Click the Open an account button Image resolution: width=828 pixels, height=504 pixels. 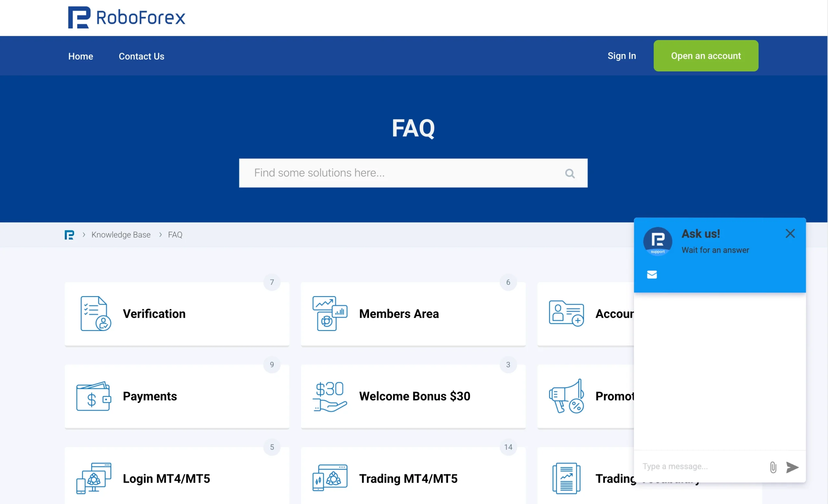coord(706,56)
